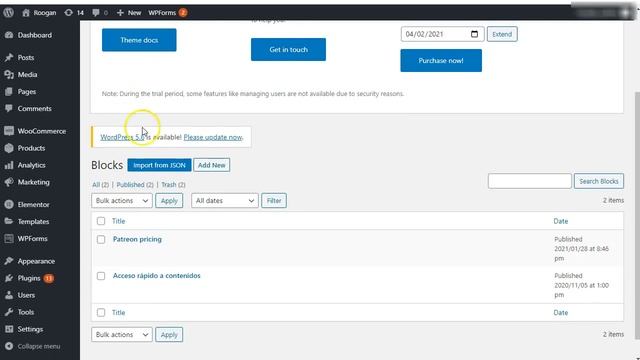Click the Templates folder icon
Viewport: 640px width, 360px height.
pyautogui.click(x=9, y=222)
